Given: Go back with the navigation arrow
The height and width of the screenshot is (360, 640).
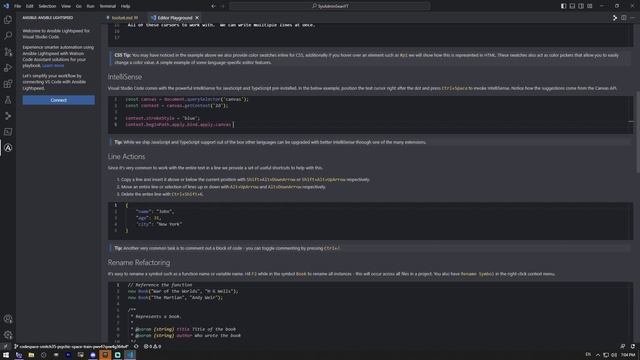Looking at the screenshot, I should [213, 6].
